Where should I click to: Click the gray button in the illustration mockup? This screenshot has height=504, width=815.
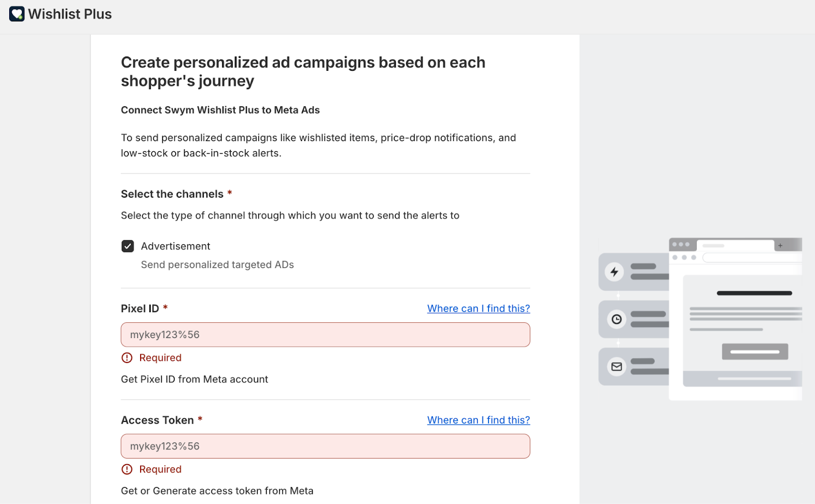coord(754,352)
